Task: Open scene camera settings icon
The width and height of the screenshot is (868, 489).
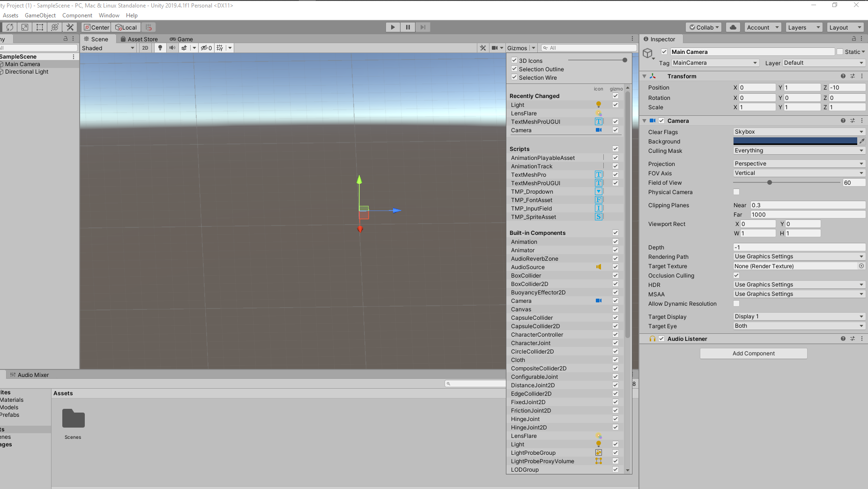Action: [495, 48]
